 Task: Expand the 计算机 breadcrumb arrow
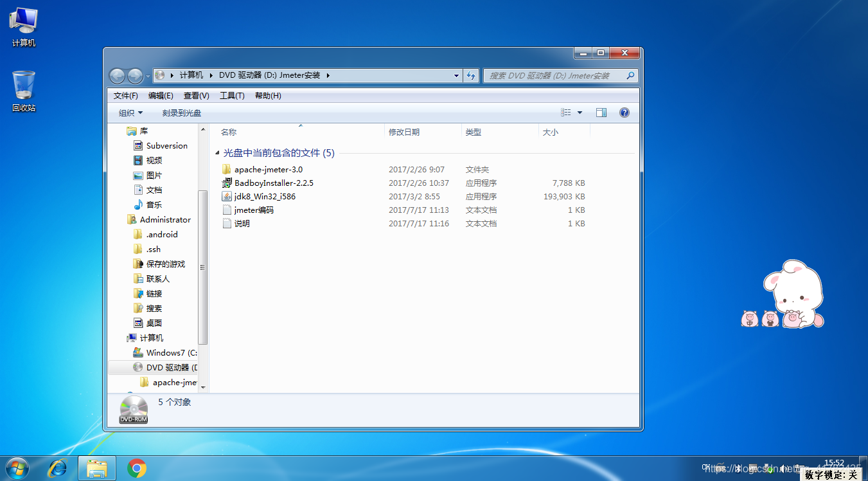pos(210,75)
